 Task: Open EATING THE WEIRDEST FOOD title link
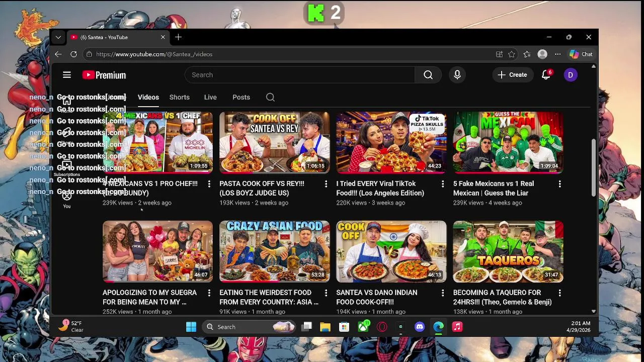click(x=269, y=297)
